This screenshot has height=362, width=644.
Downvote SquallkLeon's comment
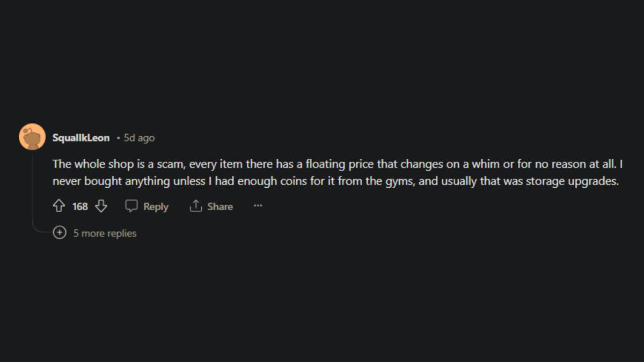click(x=101, y=206)
